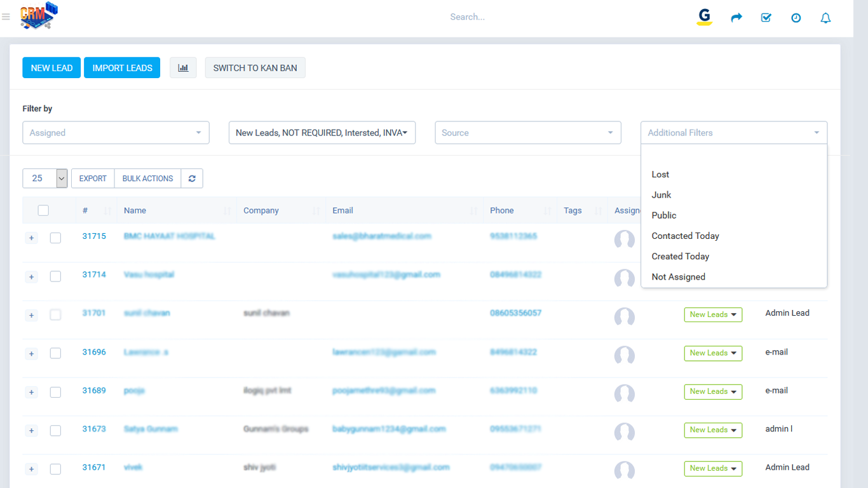The image size is (868, 488).
Task: Click the New Lead button
Action: pyautogui.click(x=51, y=68)
